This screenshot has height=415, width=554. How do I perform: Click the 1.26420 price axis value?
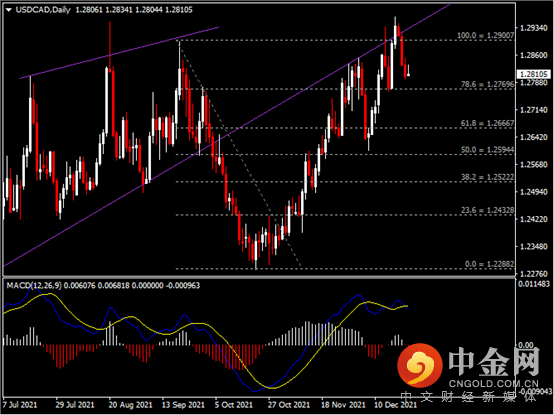click(x=534, y=137)
